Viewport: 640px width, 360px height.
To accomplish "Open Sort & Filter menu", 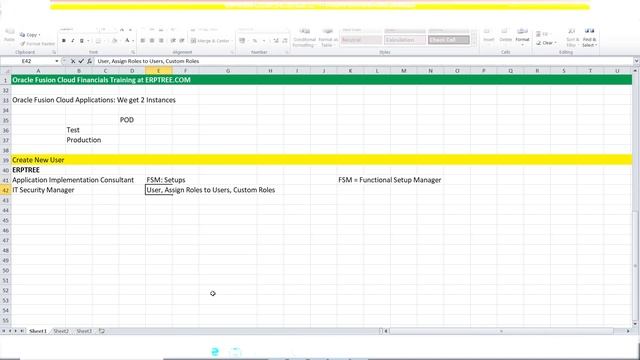I will (572, 38).
